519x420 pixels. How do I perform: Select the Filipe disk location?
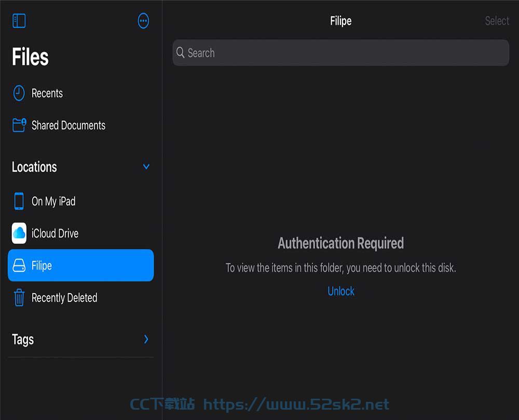tap(80, 265)
